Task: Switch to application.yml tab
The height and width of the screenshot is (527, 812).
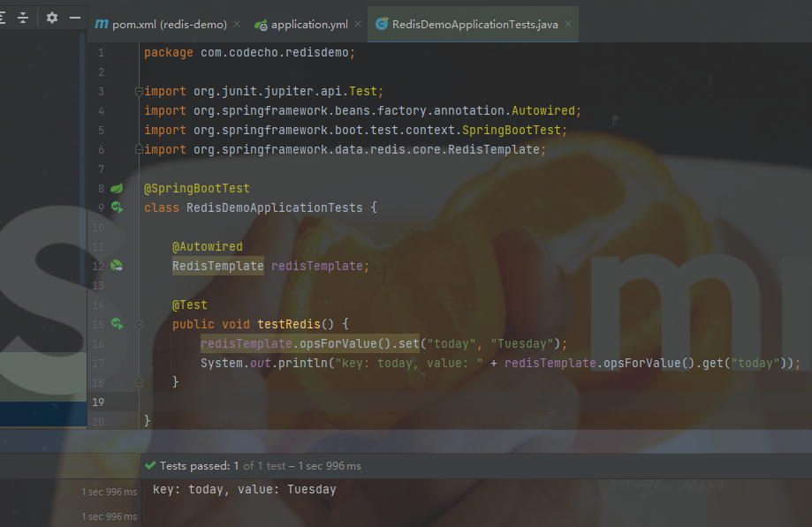Action: [309, 25]
